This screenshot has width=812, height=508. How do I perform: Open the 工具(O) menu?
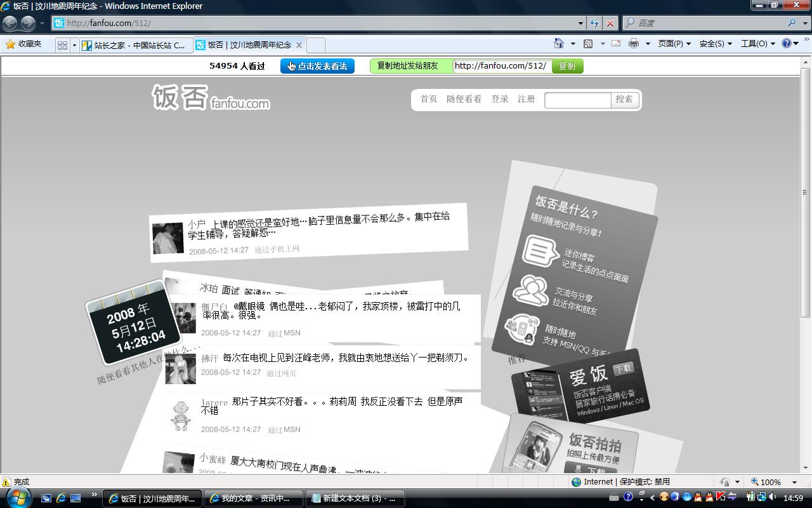(758, 44)
